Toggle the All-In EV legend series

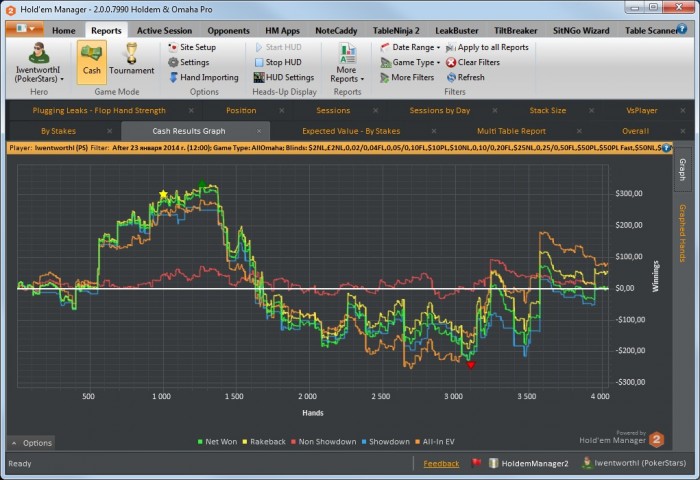tap(435, 442)
